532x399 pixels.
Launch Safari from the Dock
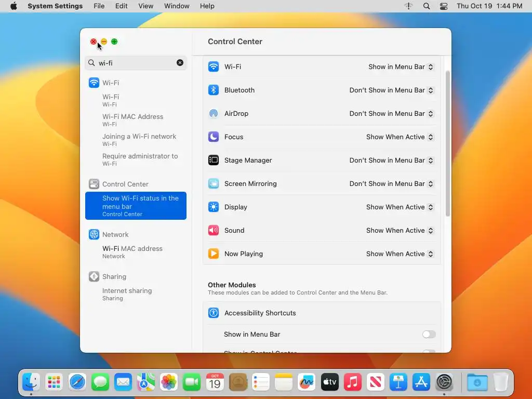click(x=77, y=382)
